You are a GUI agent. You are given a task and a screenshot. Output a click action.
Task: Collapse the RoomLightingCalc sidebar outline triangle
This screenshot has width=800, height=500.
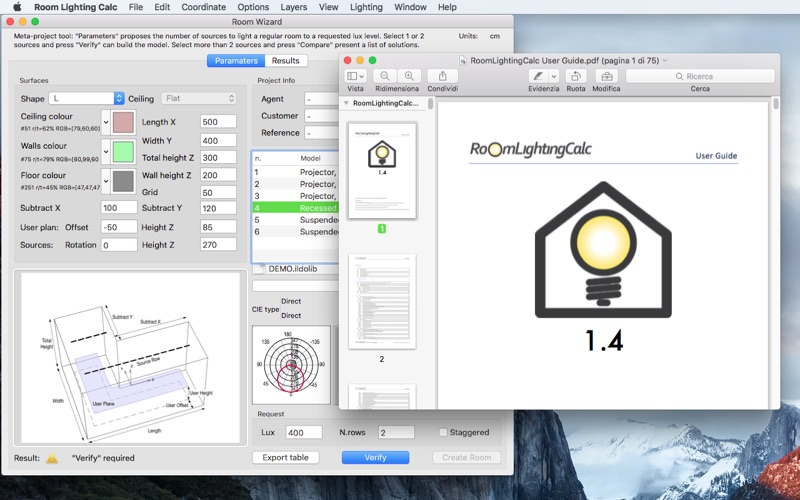(346, 103)
